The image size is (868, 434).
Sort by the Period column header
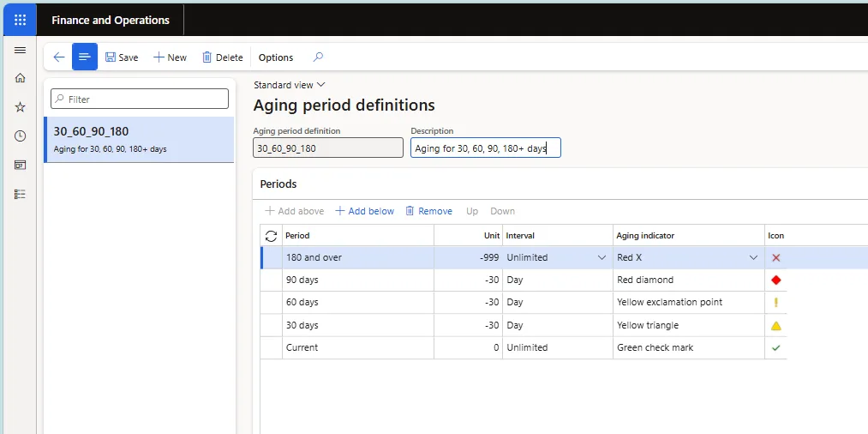pos(357,236)
